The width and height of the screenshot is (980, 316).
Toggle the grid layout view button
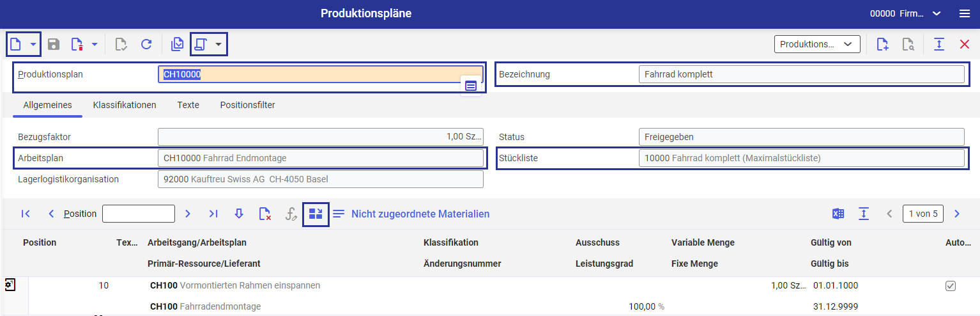(x=316, y=214)
